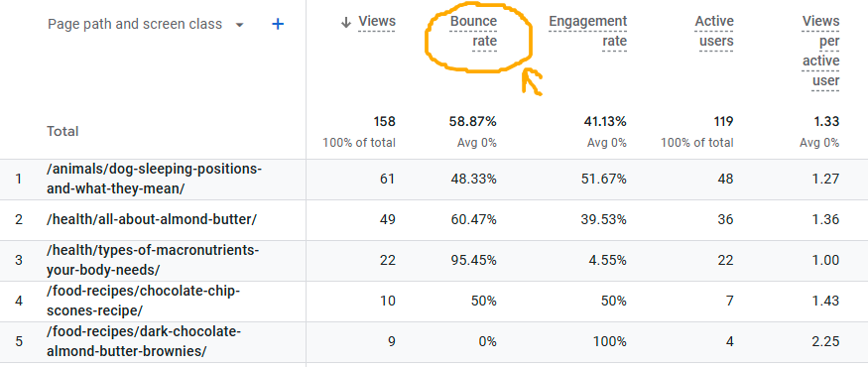868x367 pixels.
Task: Open Page path and screen class dropdown
Action: point(146,25)
